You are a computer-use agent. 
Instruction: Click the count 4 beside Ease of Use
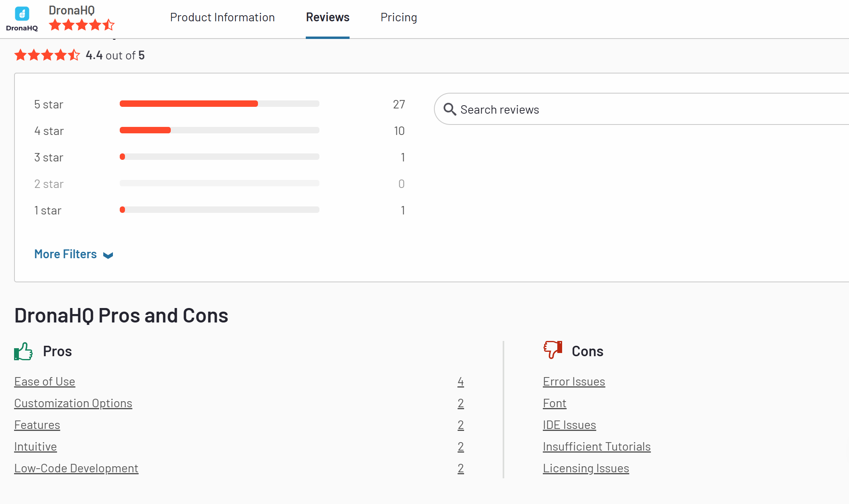click(460, 382)
